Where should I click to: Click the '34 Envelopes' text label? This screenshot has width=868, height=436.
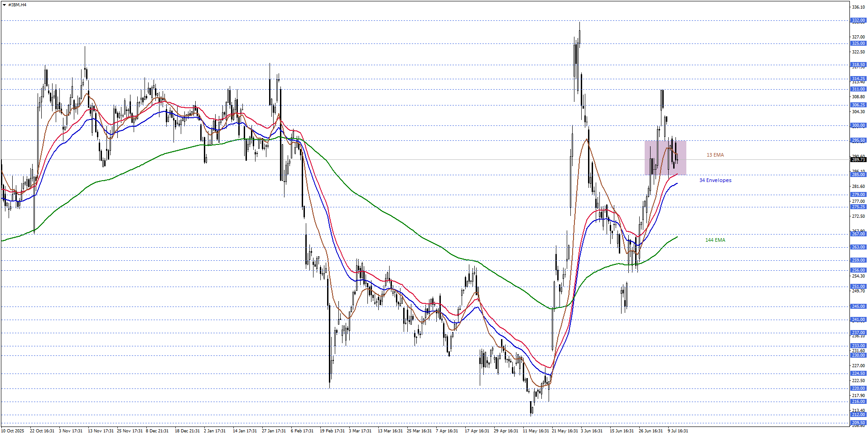point(715,180)
